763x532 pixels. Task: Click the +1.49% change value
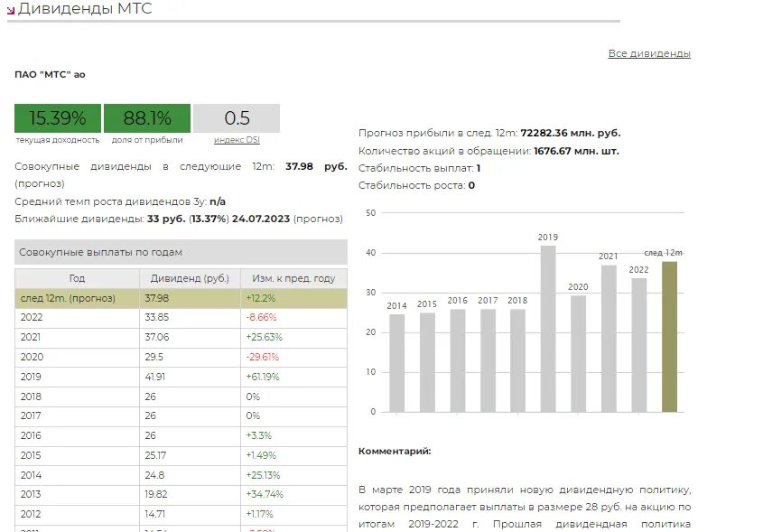[261, 455]
